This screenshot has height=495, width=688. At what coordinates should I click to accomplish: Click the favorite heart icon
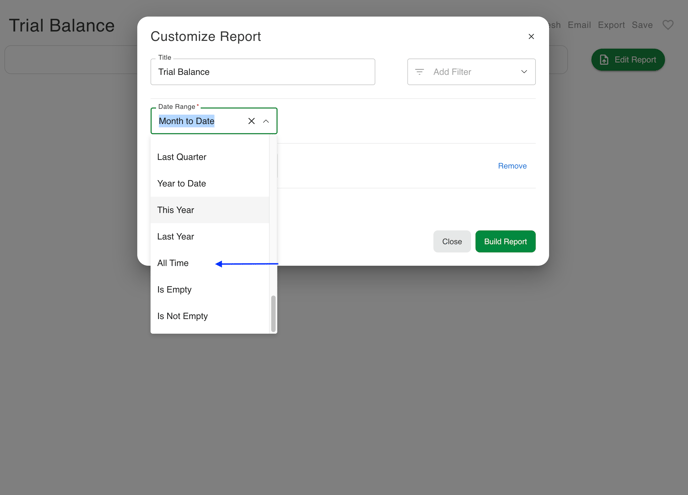668,25
